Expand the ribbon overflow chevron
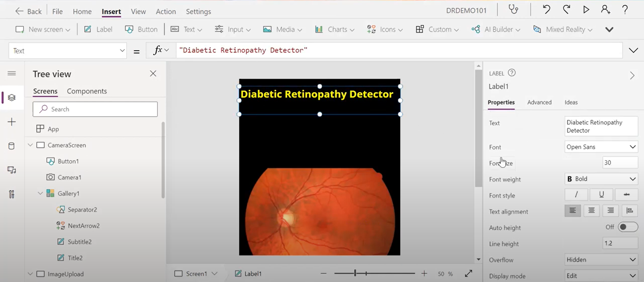 pos(609,30)
